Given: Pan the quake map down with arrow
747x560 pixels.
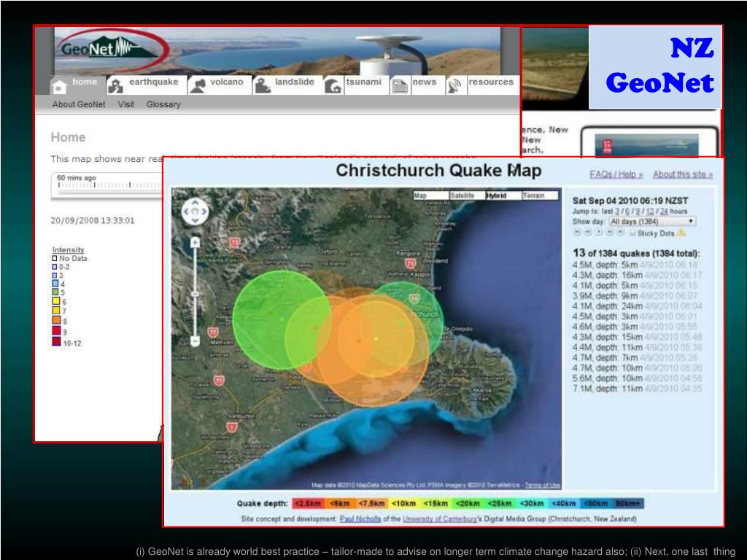Looking at the screenshot, I should 195,220.
